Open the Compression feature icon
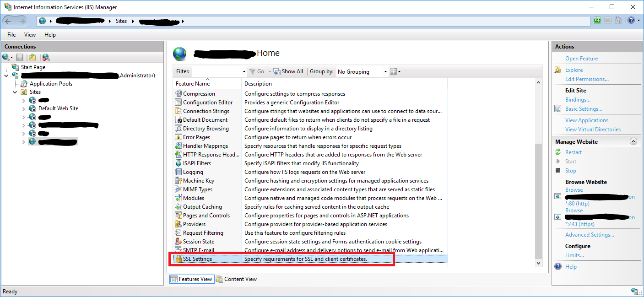The height and width of the screenshot is (297, 644). tap(179, 94)
